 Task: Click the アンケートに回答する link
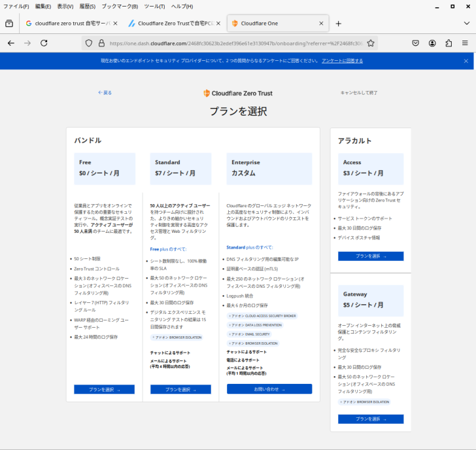342,61
